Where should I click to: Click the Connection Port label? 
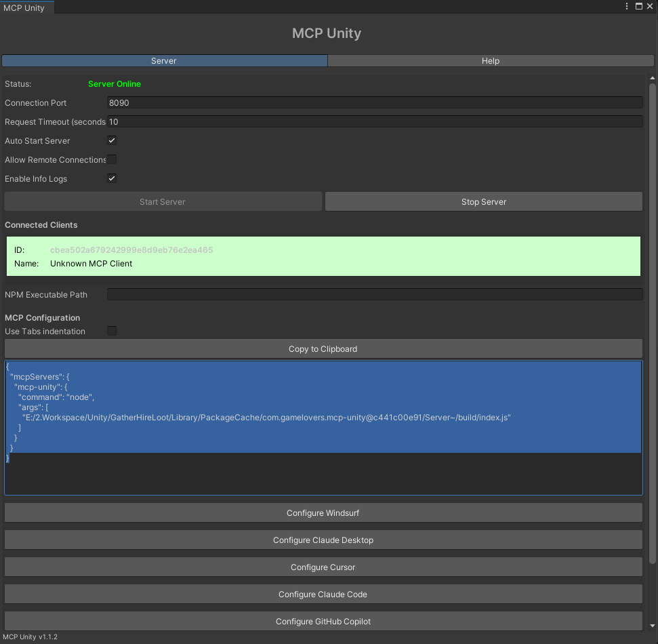pyautogui.click(x=36, y=103)
